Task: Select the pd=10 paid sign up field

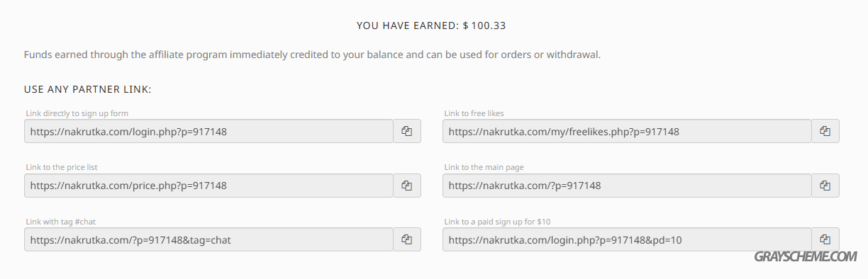Action: [627, 239]
